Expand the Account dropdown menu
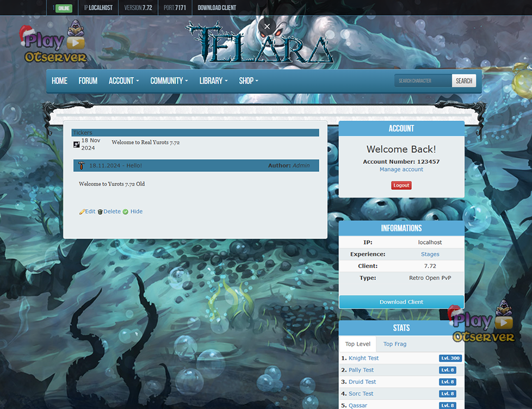 [x=124, y=81]
